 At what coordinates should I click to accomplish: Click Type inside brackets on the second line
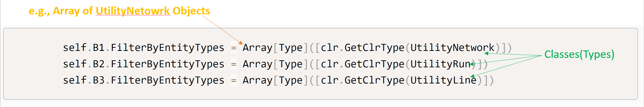click(x=291, y=64)
